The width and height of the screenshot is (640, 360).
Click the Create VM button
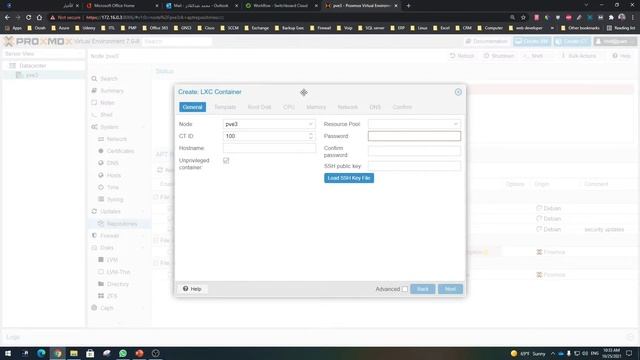(x=532, y=41)
